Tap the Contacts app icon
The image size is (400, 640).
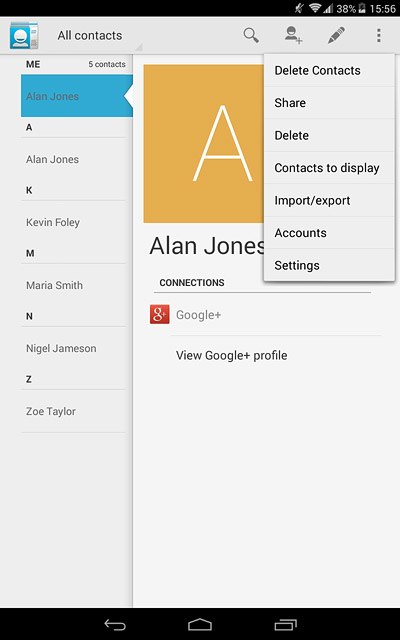24,36
